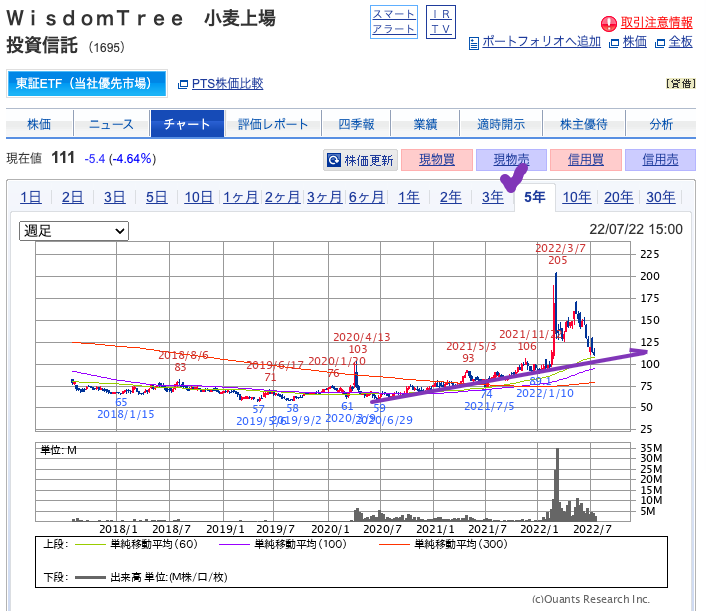Image resolution: width=706 pixels, height=611 pixels.
Task: Click the 単純移動平均(60) legend entry
Action: point(136,544)
